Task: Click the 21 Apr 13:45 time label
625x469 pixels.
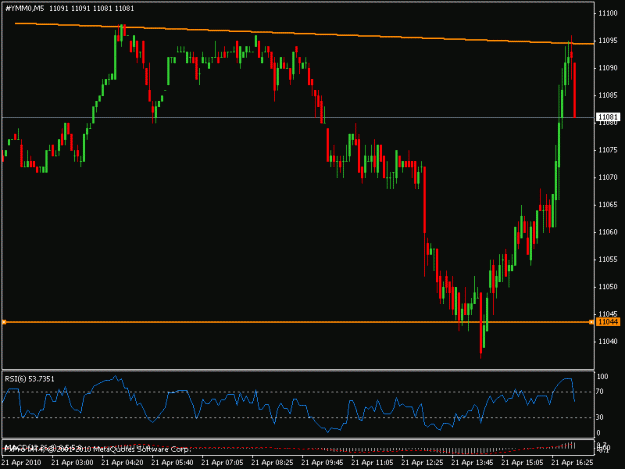Action: (472, 463)
